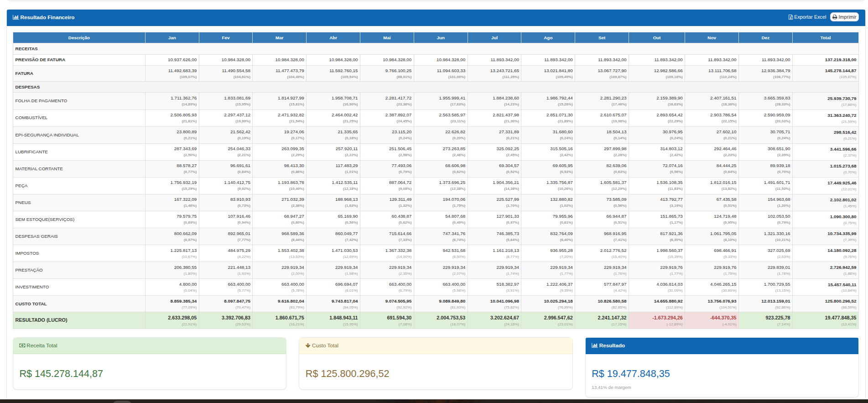The height and width of the screenshot is (403, 868).
Task: Click the FATURA row label
Action: point(24,73)
